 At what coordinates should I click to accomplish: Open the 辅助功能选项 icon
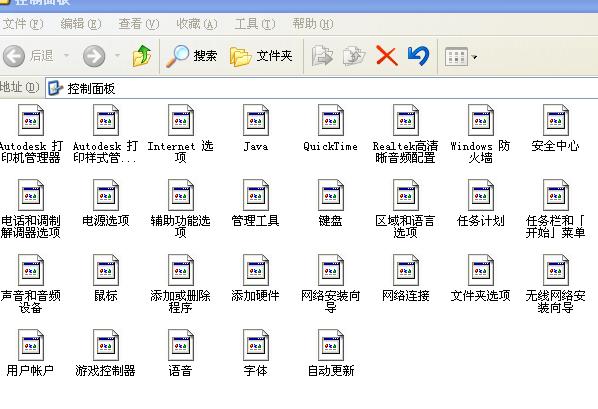(x=180, y=195)
